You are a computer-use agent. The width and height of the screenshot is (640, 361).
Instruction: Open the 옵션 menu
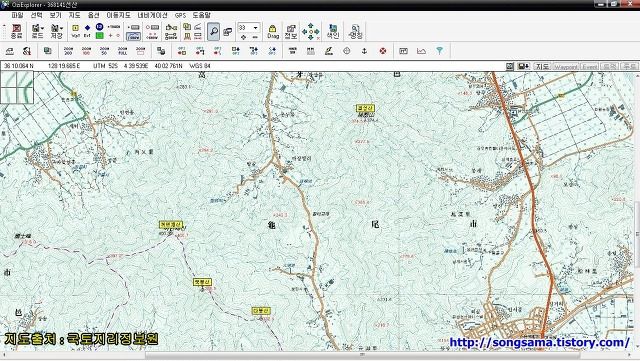pyautogui.click(x=93, y=15)
